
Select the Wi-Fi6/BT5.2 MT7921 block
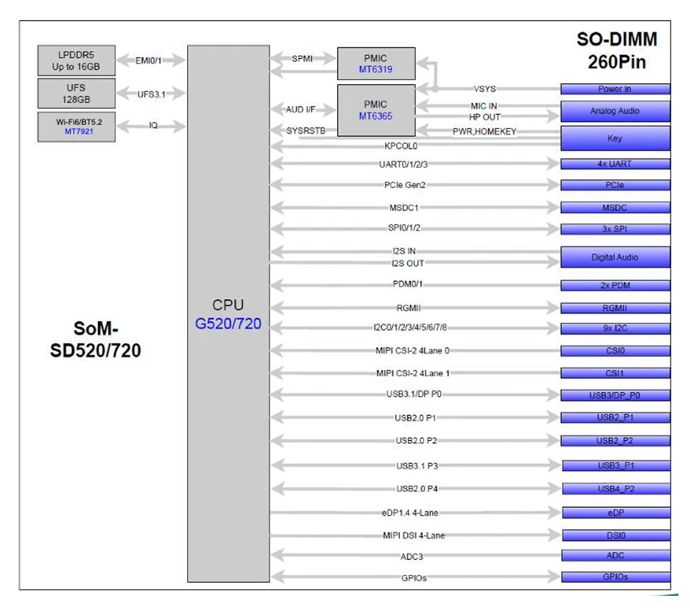point(75,125)
